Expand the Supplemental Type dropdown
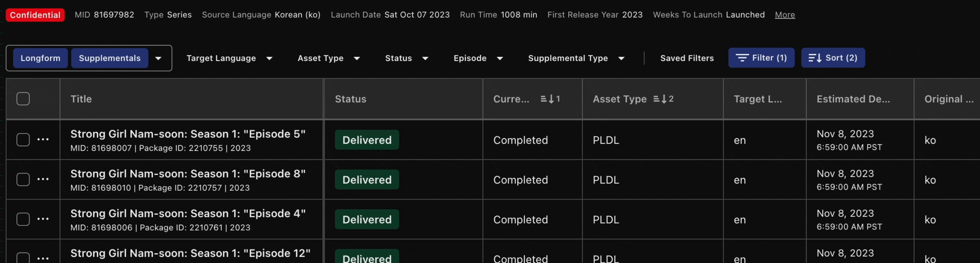This screenshot has height=263, width=980. [576, 58]
